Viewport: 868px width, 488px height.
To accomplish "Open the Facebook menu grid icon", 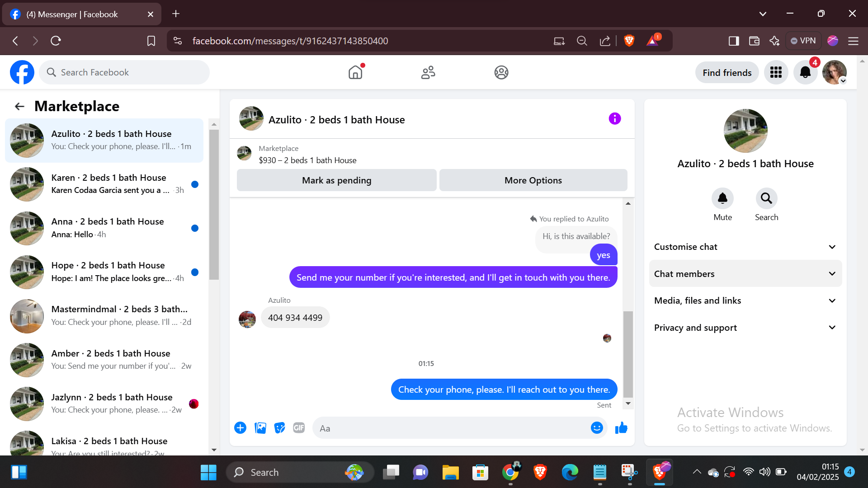I will [776, 72].
